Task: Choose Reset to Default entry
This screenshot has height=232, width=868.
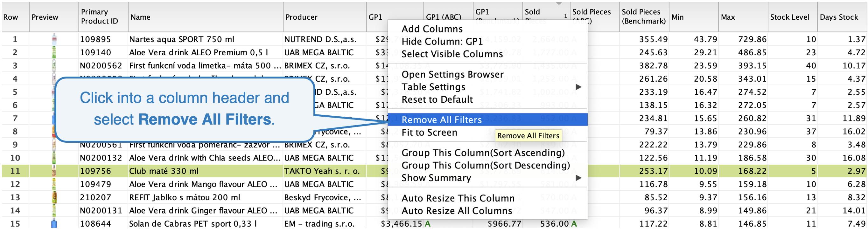Action: coord(437,99)
